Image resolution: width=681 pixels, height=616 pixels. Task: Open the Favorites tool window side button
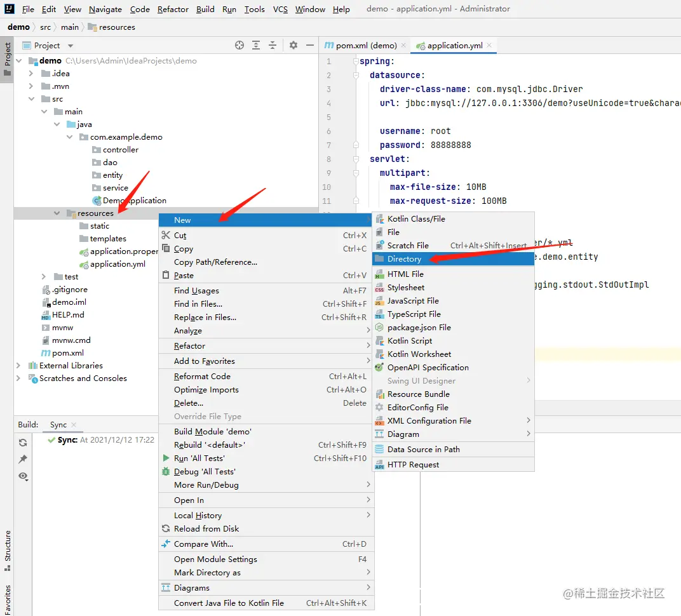point(7,600)
